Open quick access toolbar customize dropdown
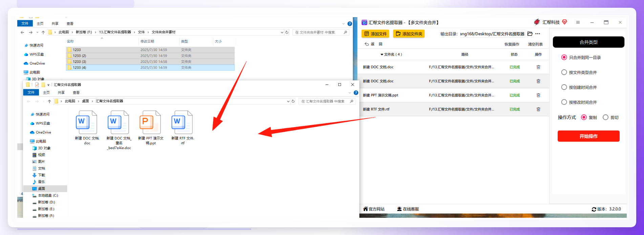This screenshot has width=644, height=235. (x=48, y=85)
